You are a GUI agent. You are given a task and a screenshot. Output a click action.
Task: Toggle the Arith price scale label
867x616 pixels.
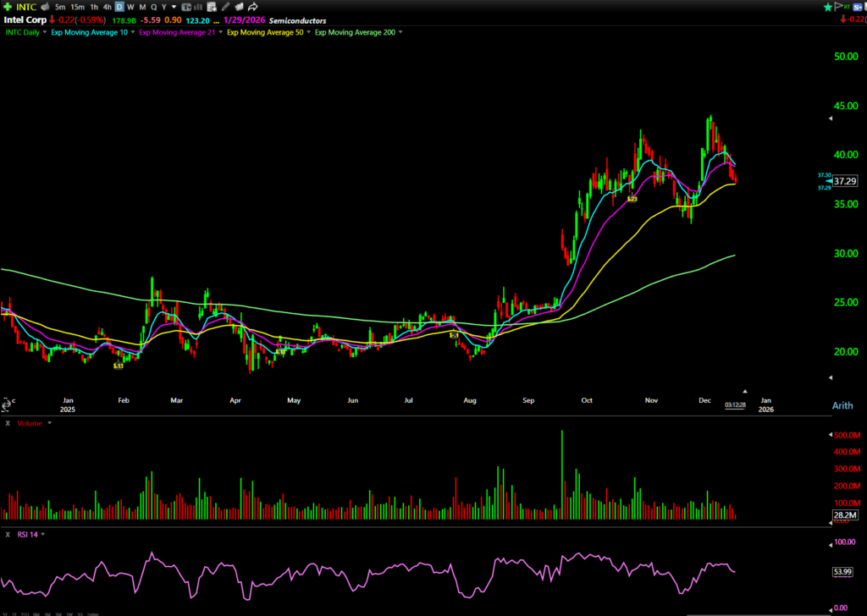(x=843, y=406)
